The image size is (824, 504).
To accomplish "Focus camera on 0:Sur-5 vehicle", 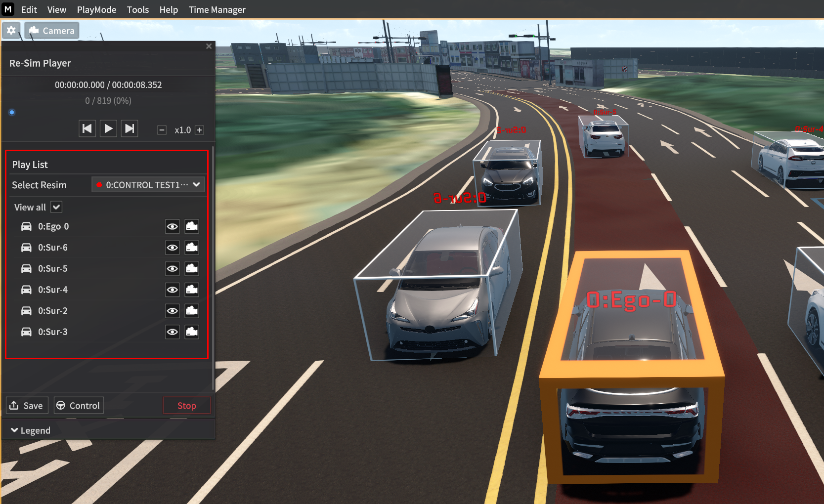I will 192,269.
